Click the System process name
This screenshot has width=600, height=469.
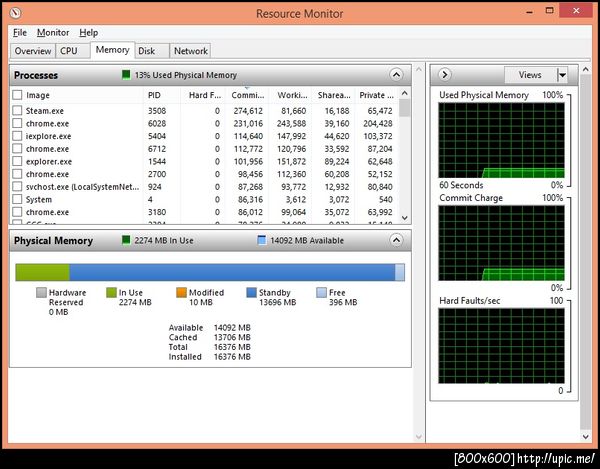tap(39, 199)
